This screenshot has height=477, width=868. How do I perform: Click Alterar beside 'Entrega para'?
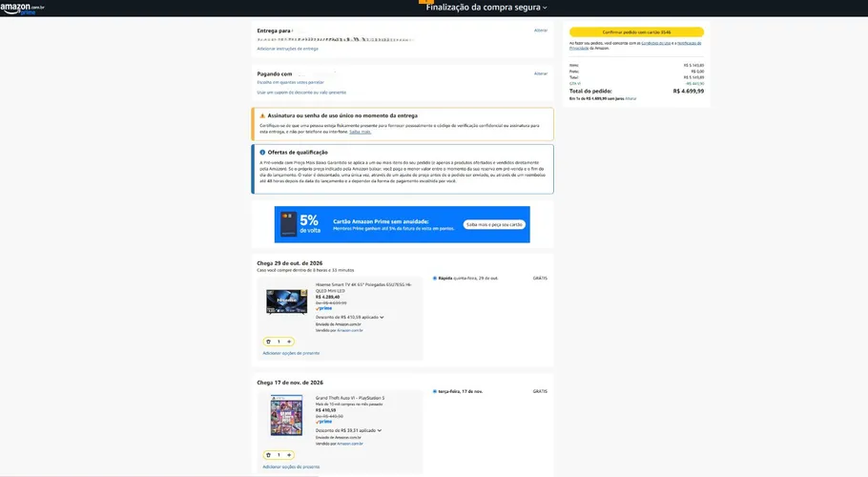tap(540, 31)
